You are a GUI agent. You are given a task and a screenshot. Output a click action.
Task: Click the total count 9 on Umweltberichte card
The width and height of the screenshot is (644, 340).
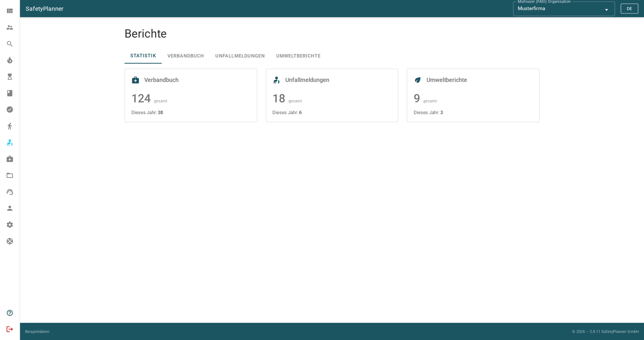(x=416, y=98)
